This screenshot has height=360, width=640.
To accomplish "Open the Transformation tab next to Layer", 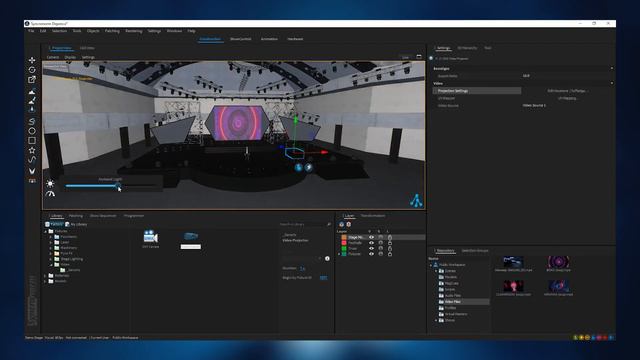I will tap(373, 216).
